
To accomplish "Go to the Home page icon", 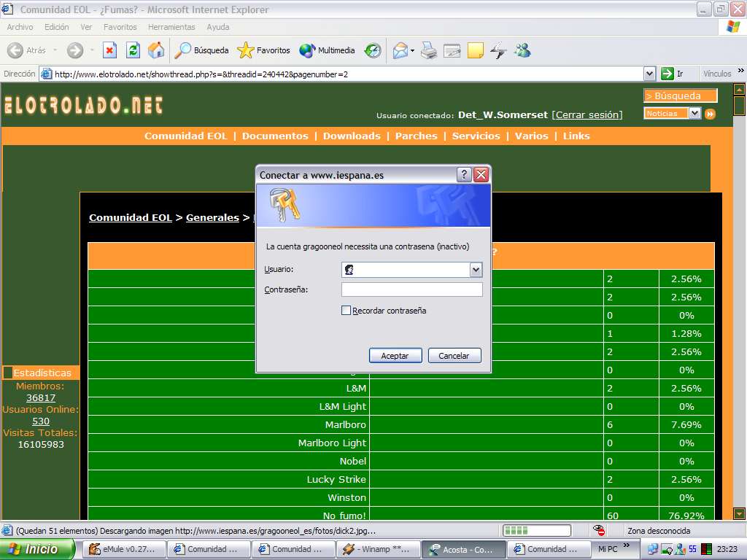I will click(x=156, y=50).
